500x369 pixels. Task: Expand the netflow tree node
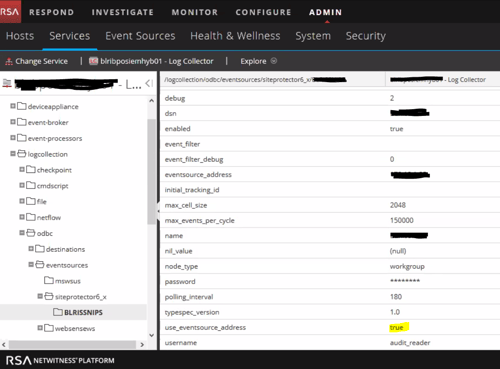point(22,217)
